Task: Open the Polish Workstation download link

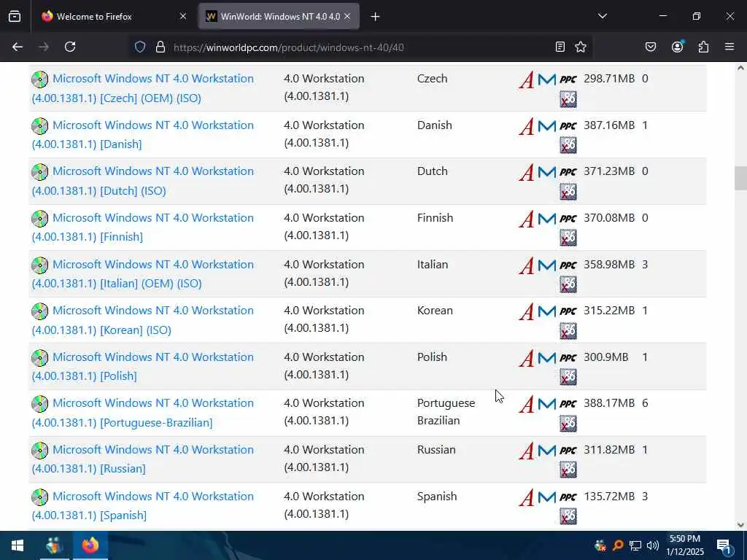Action: tap(143, 366)
